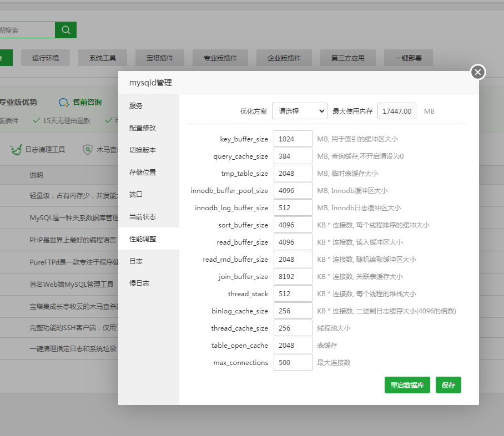Click the key_buffer_size input field
The width and height of the screenshot is (504, 436).
pyautogui.click(x=293, y=139)
